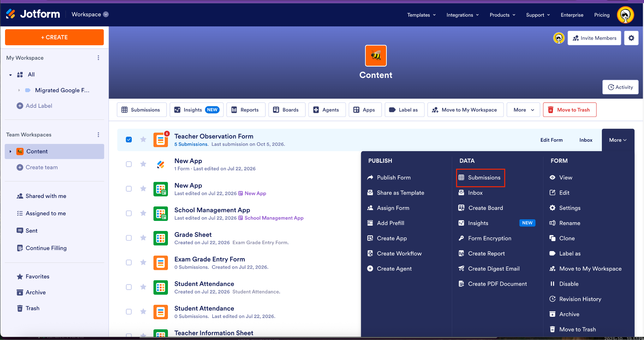Click the orange CREATE button
The image size is (644, 340).
pyautogui.click(x=54, y=37)
